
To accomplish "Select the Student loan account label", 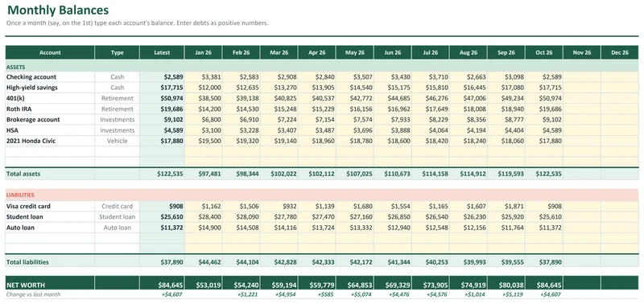I will pyautogui.click(x=25, y=217).
